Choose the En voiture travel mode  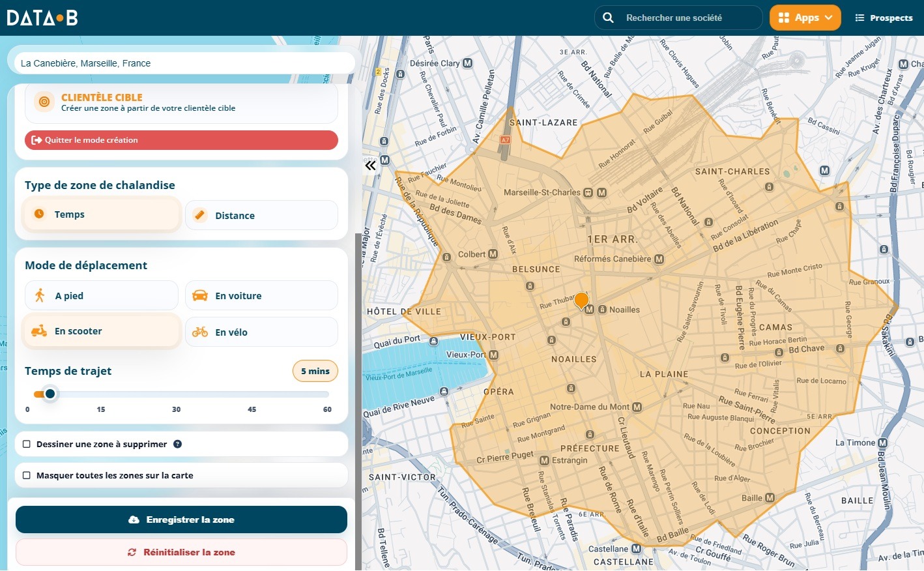pos(261,295)
